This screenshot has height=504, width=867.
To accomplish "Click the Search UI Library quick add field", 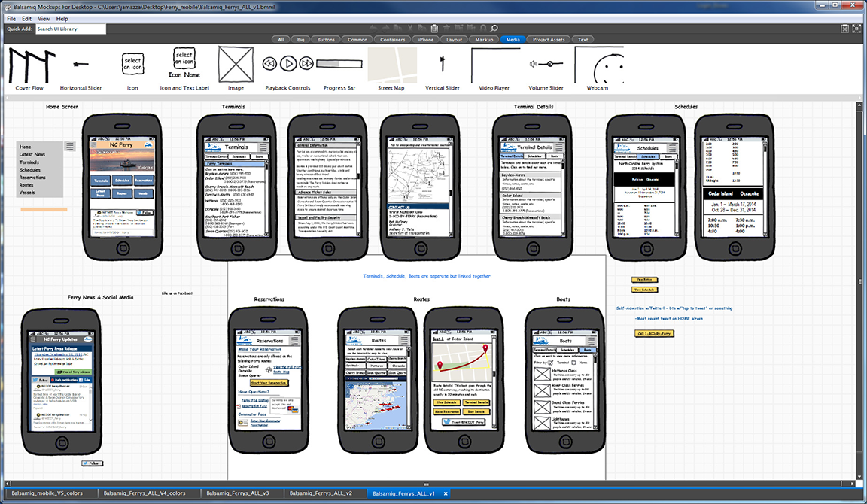I will pos(71,29).
